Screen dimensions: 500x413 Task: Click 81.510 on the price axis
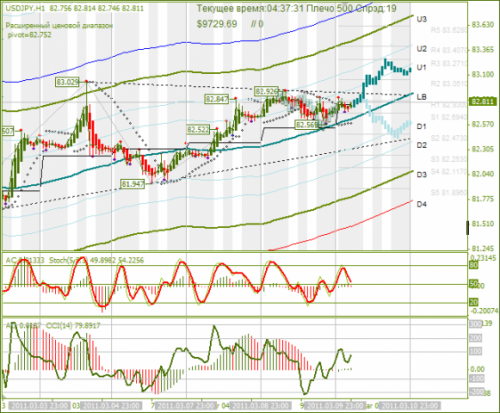pos(483,224)
